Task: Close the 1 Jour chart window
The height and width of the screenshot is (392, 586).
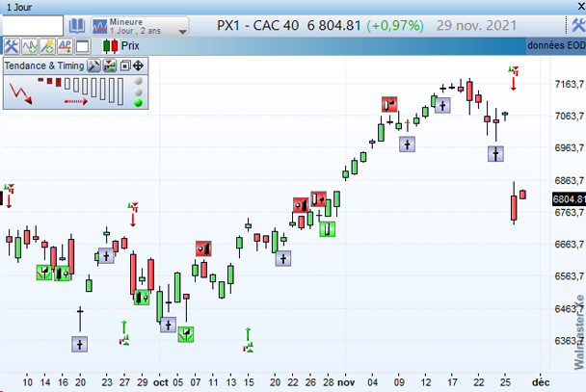Action: click(x=581, y=7)
